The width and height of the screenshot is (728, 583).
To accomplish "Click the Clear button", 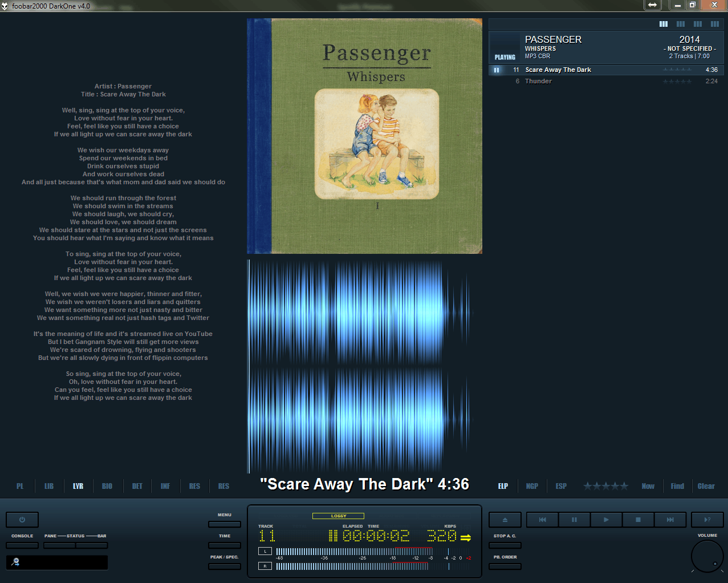I will tap(706, 486).
